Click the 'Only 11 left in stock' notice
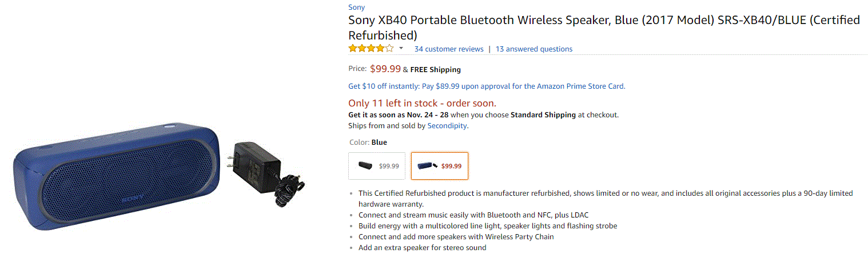 click(x=422, y=103)
